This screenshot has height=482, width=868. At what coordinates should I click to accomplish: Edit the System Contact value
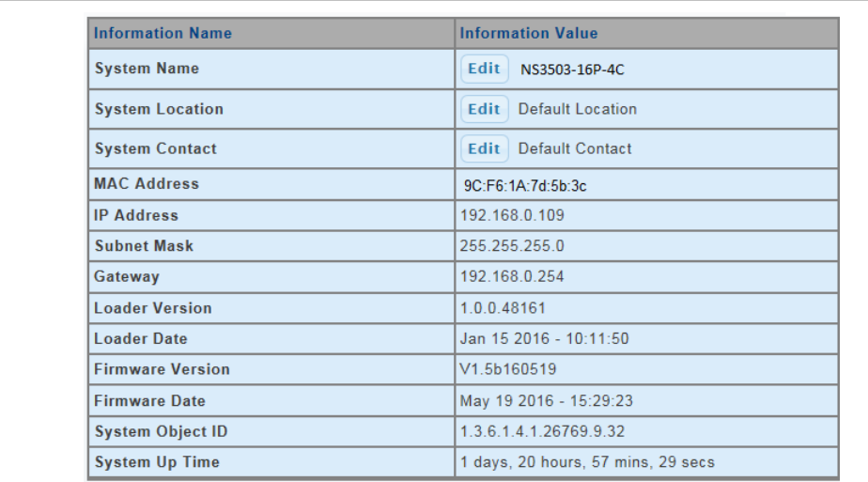click(x=484, y=148)
